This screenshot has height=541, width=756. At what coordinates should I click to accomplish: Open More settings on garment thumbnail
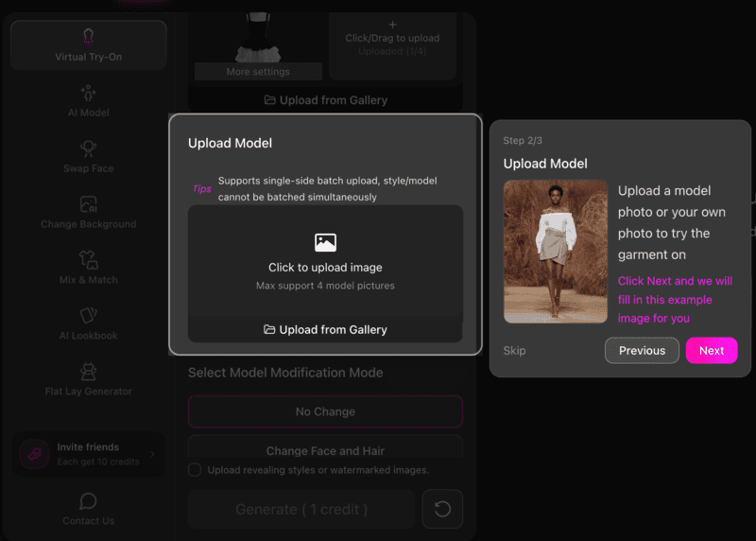tap(258, 72)
